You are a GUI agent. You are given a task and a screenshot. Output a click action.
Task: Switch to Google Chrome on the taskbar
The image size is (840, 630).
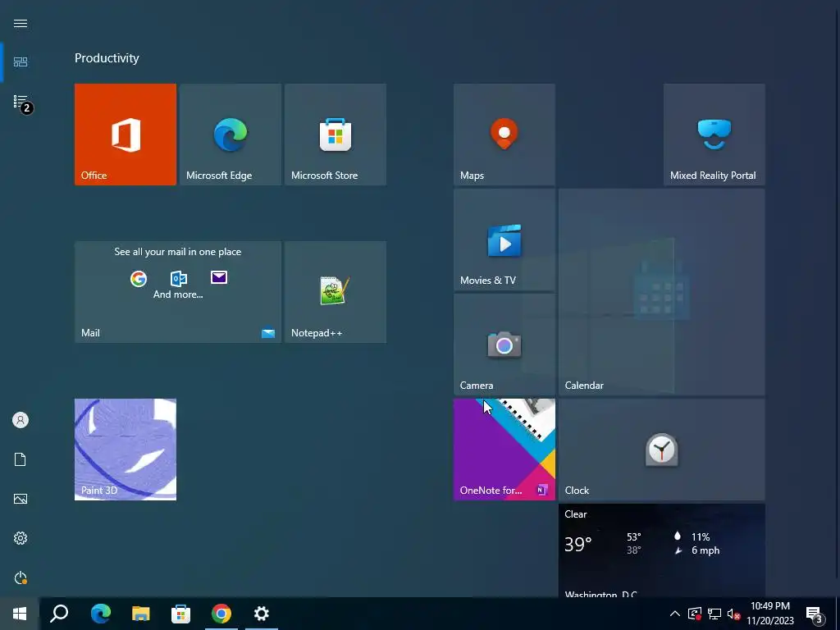(x=221, y=614)
